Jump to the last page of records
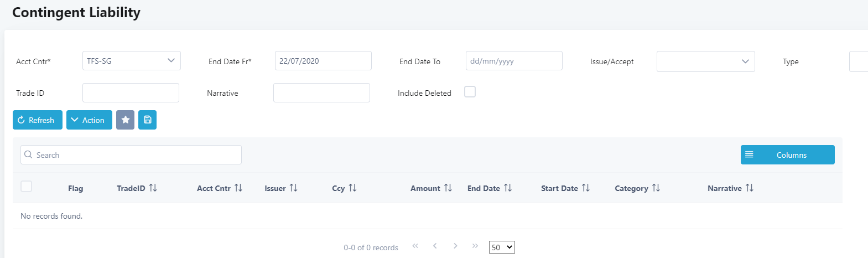This screenshot has height=258, width=868. pyautogui.click(x=475, y=246)
